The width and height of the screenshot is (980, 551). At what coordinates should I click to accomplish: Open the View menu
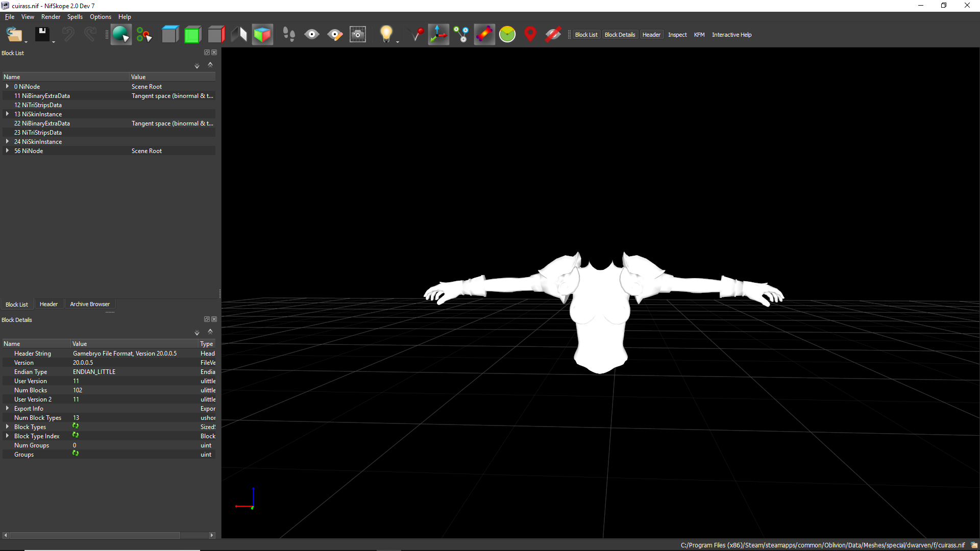(28, 17)
